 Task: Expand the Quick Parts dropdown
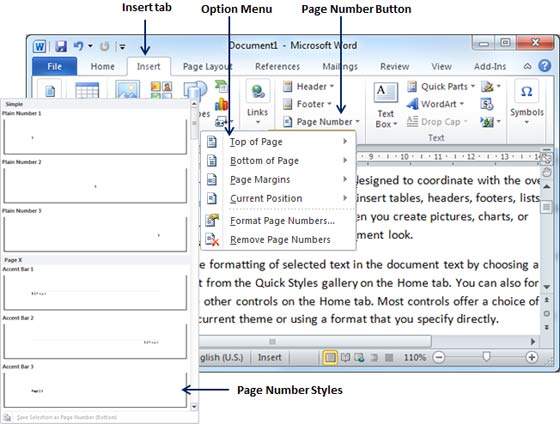pos(441,86)
